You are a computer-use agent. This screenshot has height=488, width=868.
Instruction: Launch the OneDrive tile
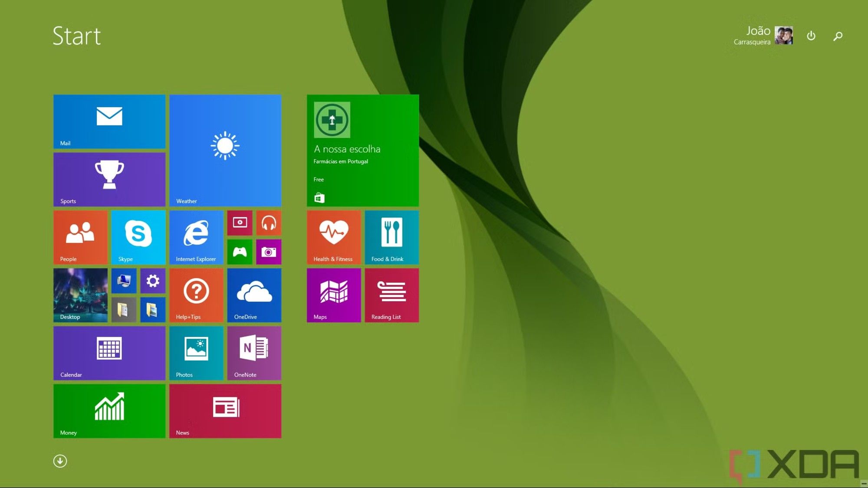coord(254,295)
